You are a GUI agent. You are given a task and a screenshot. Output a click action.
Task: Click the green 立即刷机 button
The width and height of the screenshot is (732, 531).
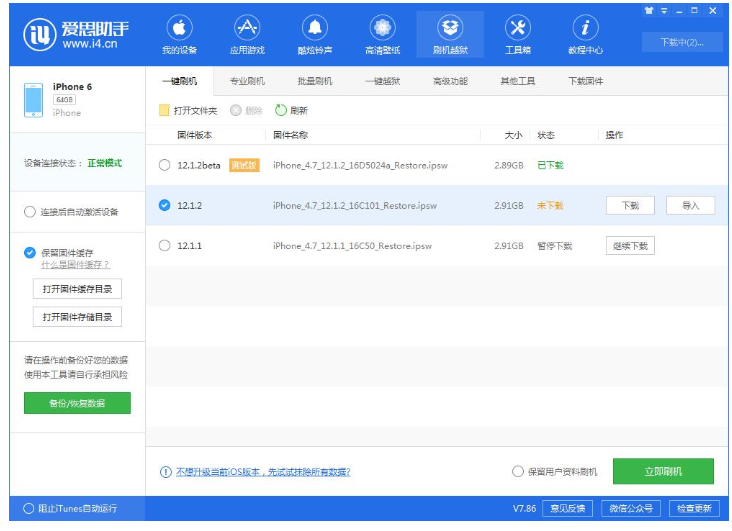663,471
